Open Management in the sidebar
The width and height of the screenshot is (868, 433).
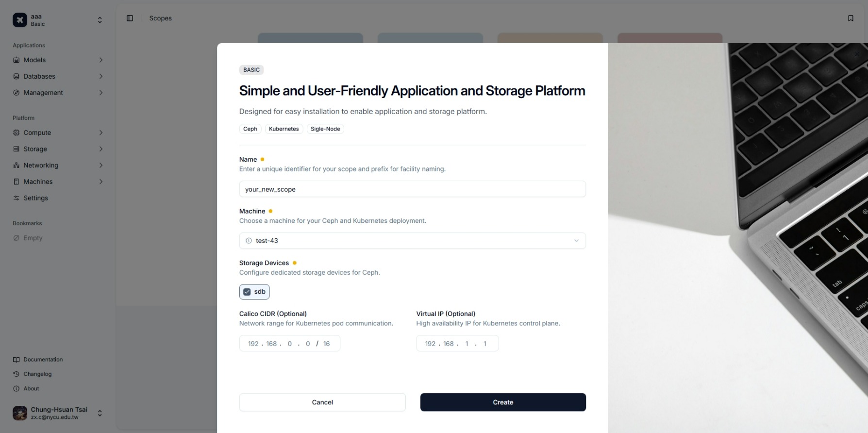coord(58,93)
